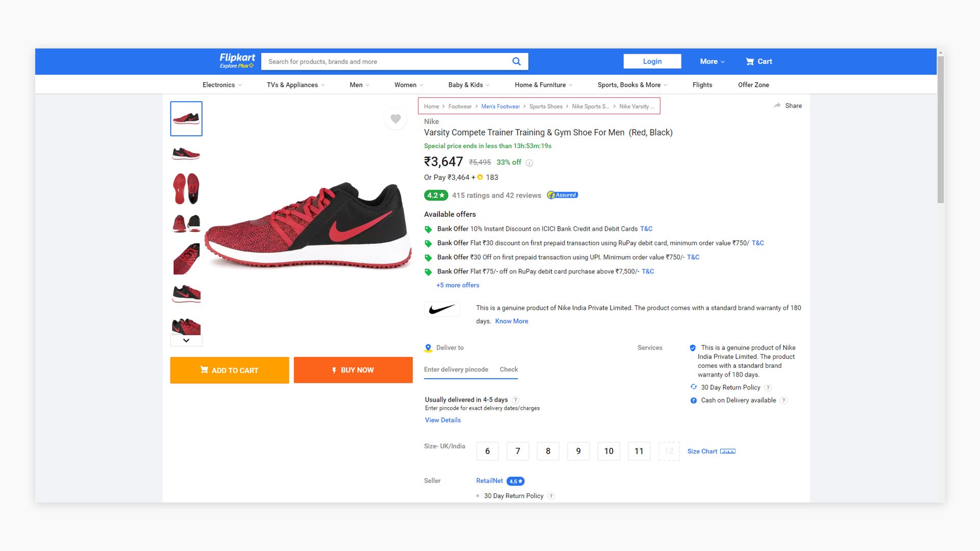Open +5 more offers link
This screenshot has height=551, width=980.
[458, 285]
